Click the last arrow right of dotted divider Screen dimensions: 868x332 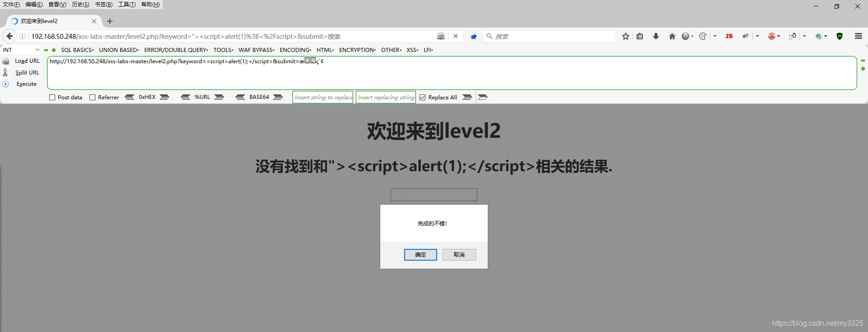483,97
